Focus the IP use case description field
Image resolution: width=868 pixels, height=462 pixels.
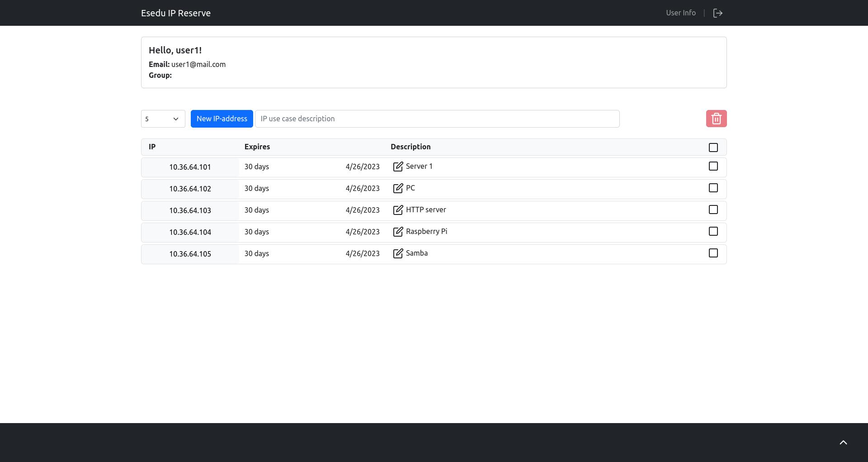click(437, 119)
